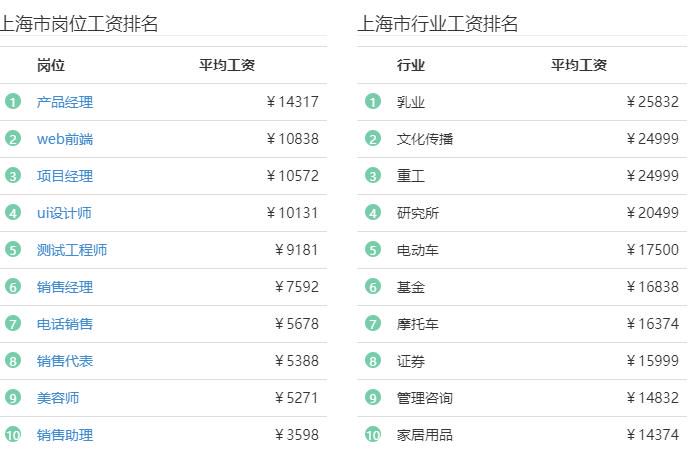Click the 文化传播 industry row
This screenshot has height=460, width=692.
pos(522,139)
